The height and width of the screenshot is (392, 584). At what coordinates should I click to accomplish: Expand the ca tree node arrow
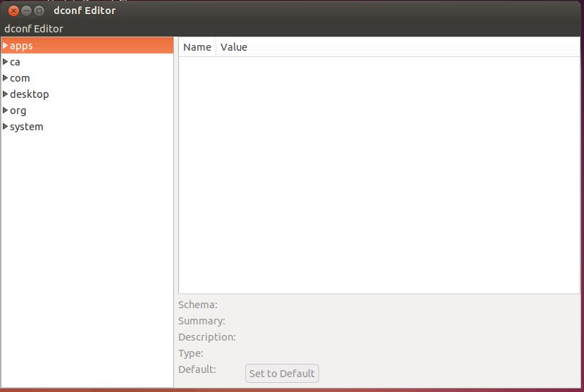point(5,62)
